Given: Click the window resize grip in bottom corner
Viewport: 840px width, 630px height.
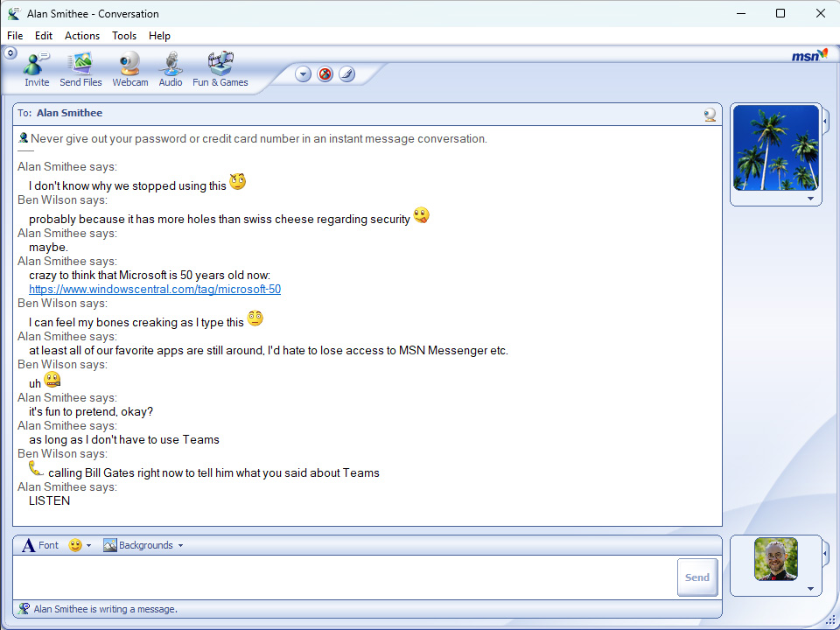Looking at the screenshot, I should point(831,621).
